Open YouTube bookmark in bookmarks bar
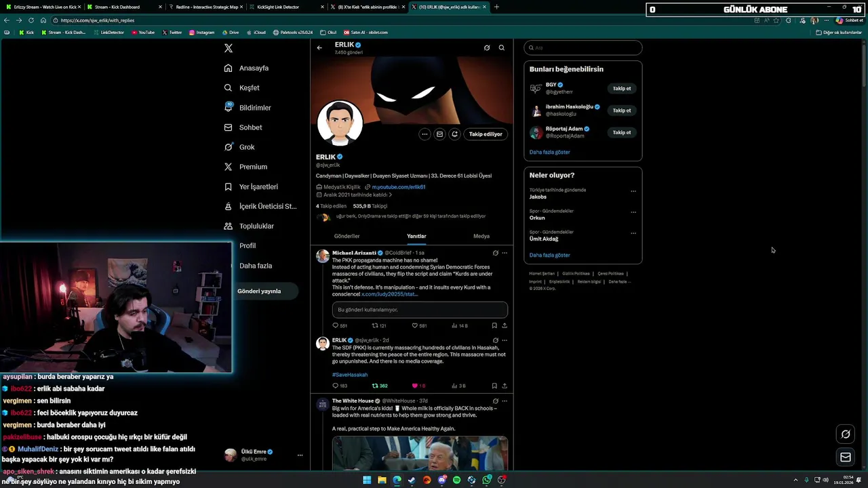Image resolution: width=868 pixels, height=488 pixels. pyautogui.click(x=143, y=32)
